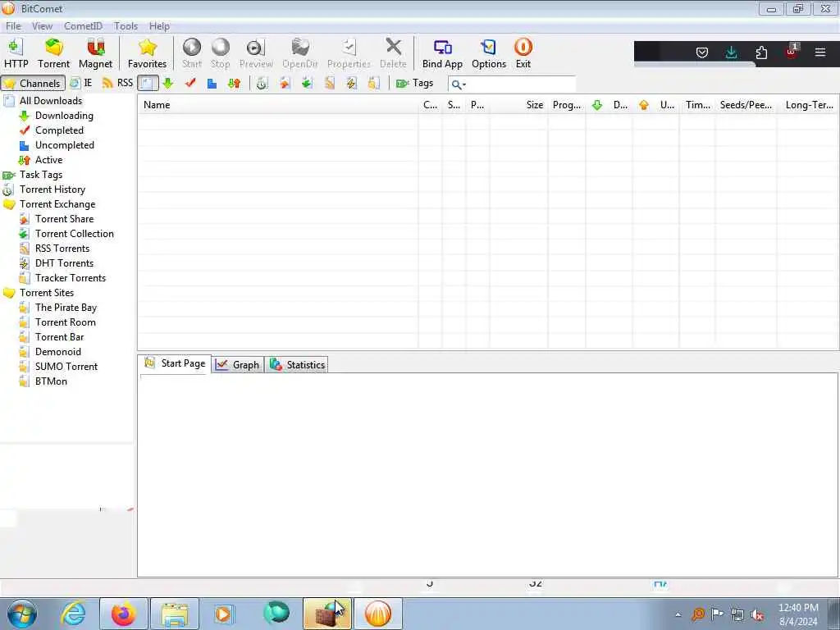Click the Torrent Share filter bar icon
This screenshot has width=840, height=630.
285,83
